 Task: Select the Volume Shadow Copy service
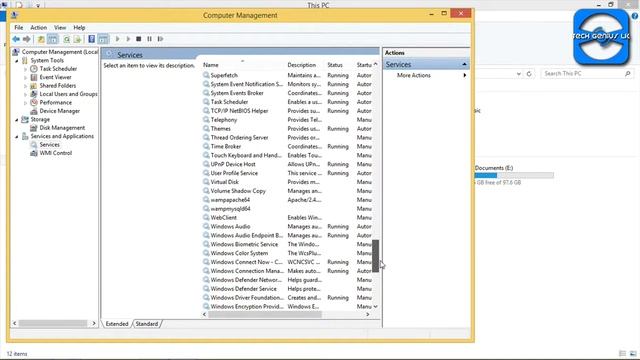pyautogui.click(x=288, y=191)
